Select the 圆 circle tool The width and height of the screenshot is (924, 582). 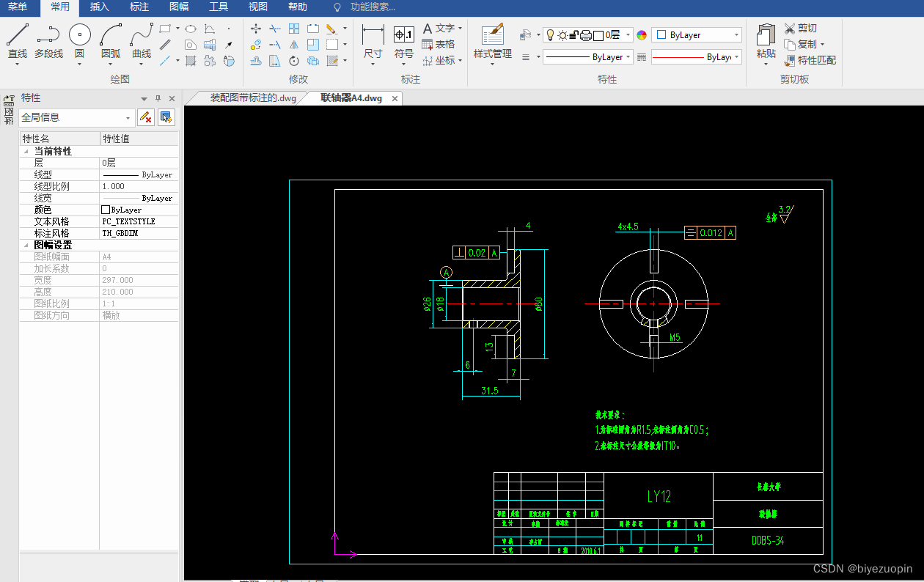coord(79,42)
